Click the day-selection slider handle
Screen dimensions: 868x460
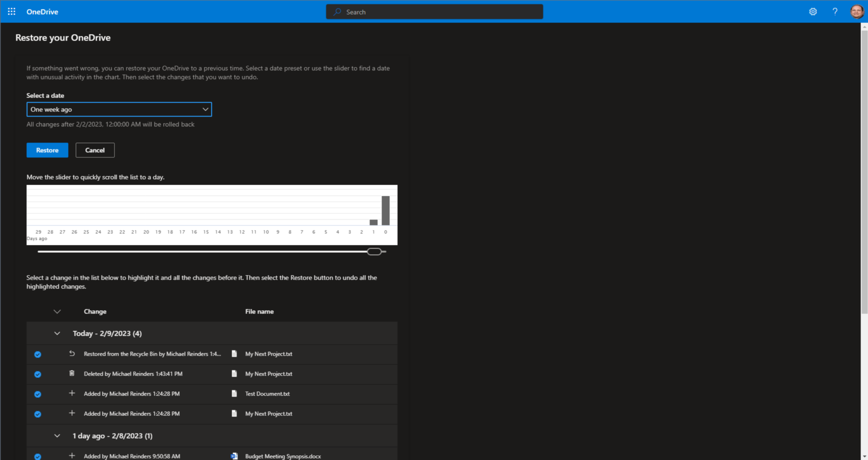pos(375,251)
